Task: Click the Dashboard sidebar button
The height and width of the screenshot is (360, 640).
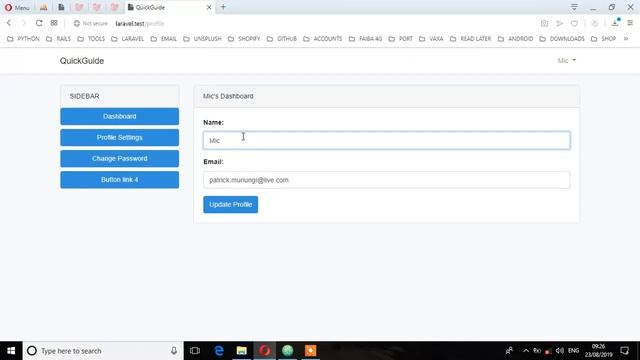Action: coord(120,116)
